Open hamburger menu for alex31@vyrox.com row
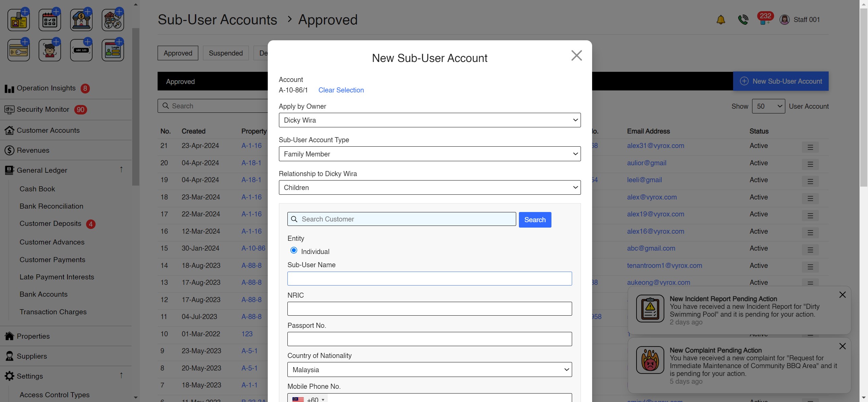 [810, 147]
